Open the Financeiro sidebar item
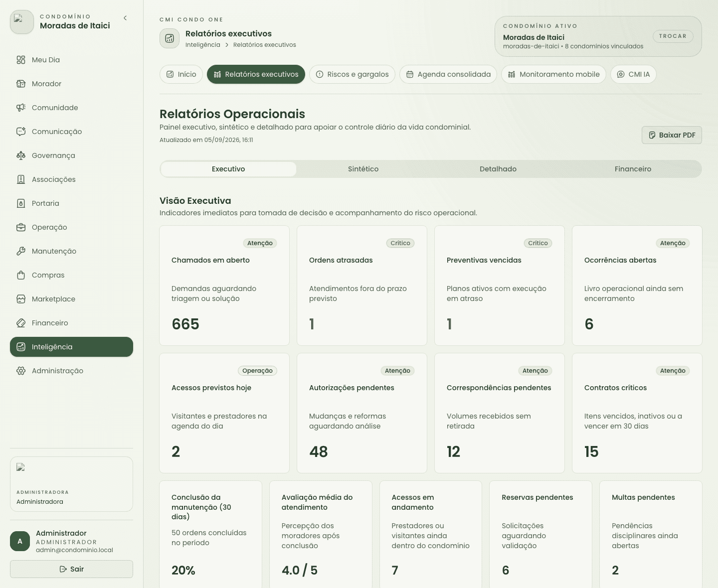 71,323
